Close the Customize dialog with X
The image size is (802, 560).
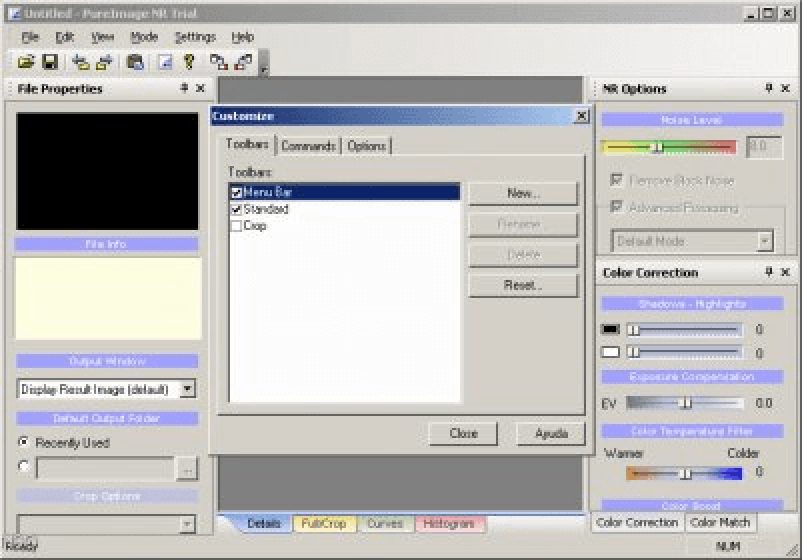pyautogui.click(x=582, y=116)
